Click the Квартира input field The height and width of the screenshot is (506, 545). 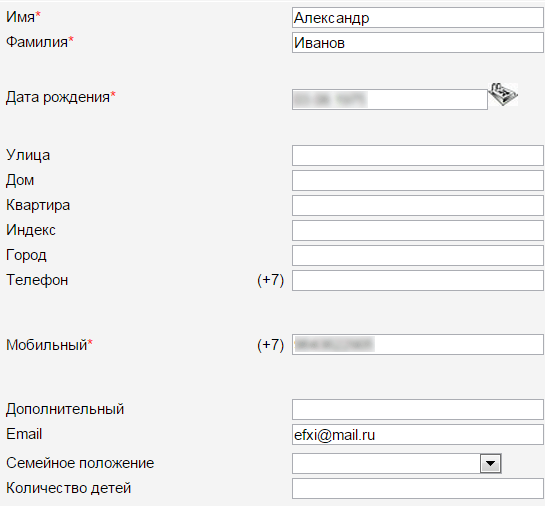pos(418,205)
